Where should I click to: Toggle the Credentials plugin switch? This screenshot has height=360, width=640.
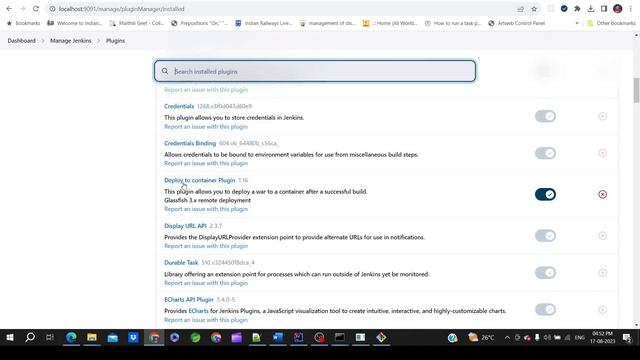(x=545, y=116)
